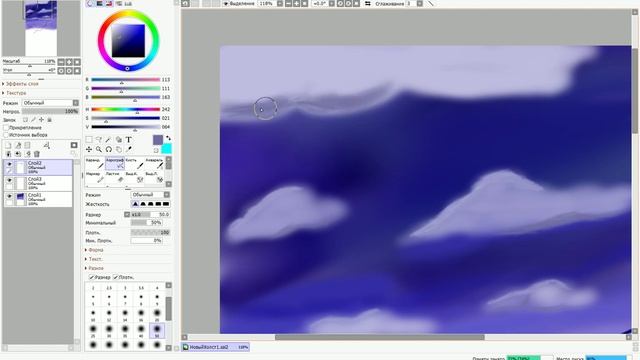Switch to the HSV slider tab

coord(109,3)
